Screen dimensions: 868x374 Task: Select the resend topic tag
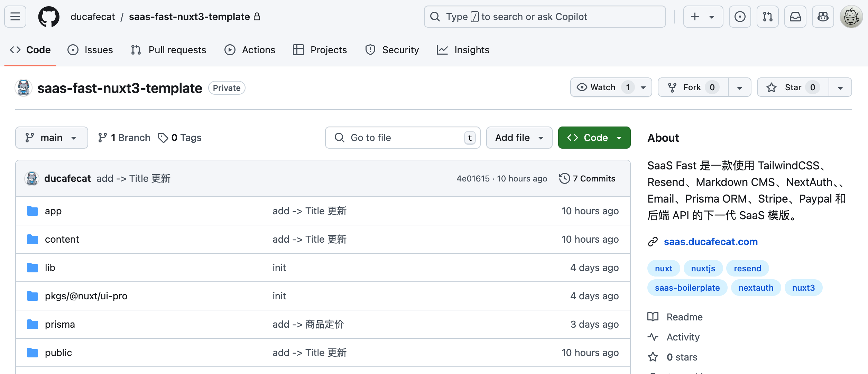(x=748, y=268)
